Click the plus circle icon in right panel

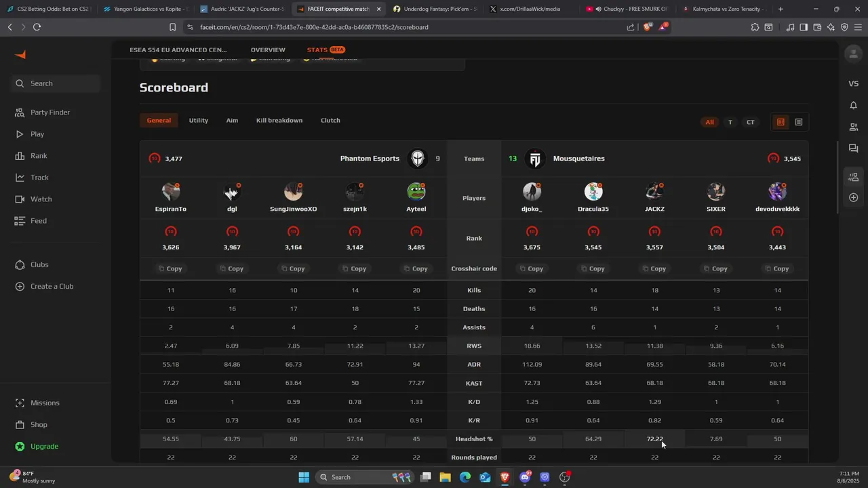coord(853,198)
